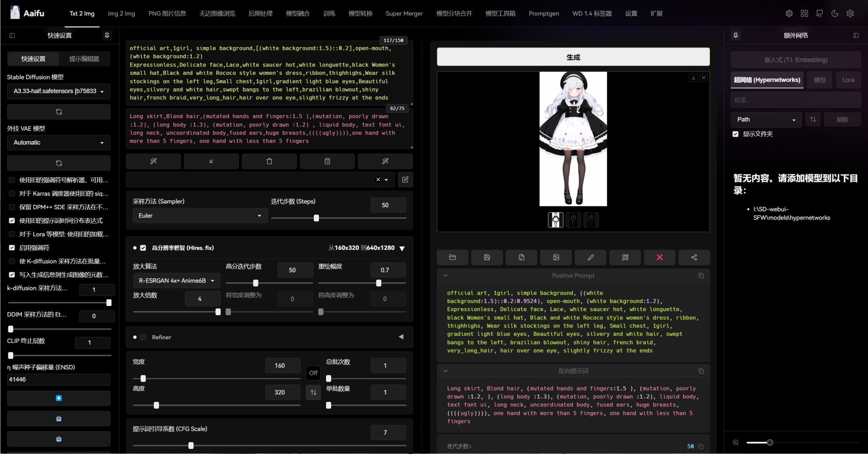The width and height of the screenshot is (868, 454).
Task: Toggle the Lora old loading checkbox
Action: pyautogui.click(x=12, y=234)
